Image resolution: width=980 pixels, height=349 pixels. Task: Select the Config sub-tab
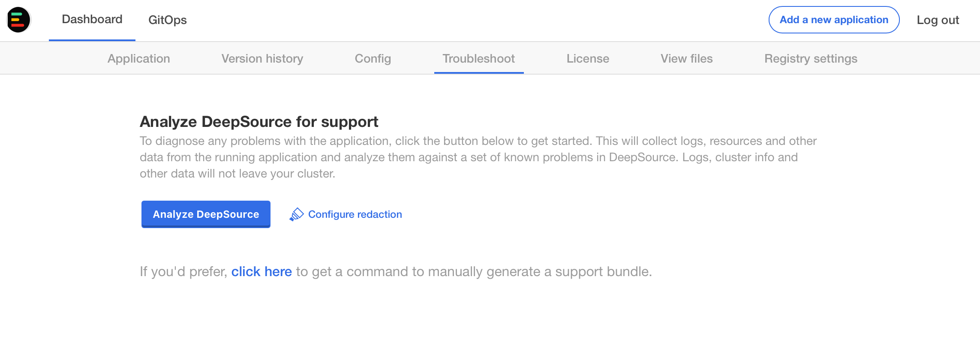373,59
